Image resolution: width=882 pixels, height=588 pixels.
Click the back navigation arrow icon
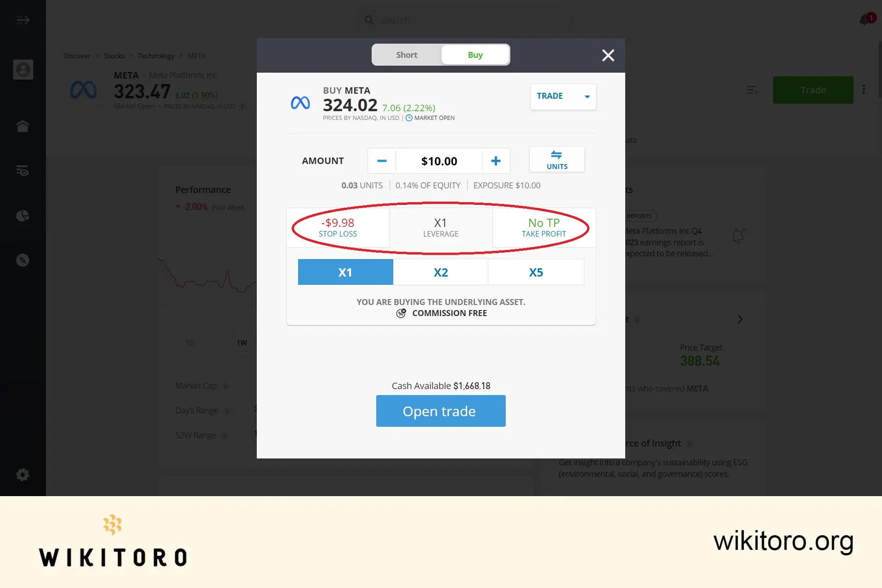click(x=23, y=20)
